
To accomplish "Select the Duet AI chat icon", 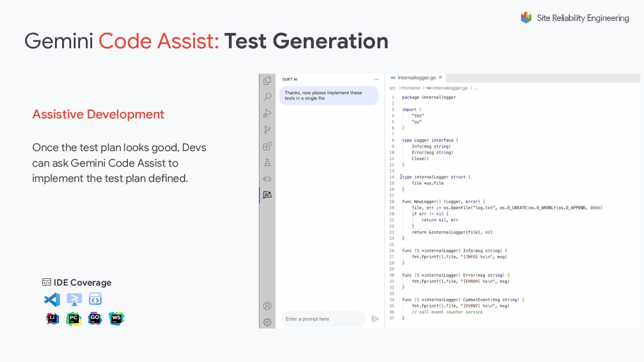I will point(267,195).
